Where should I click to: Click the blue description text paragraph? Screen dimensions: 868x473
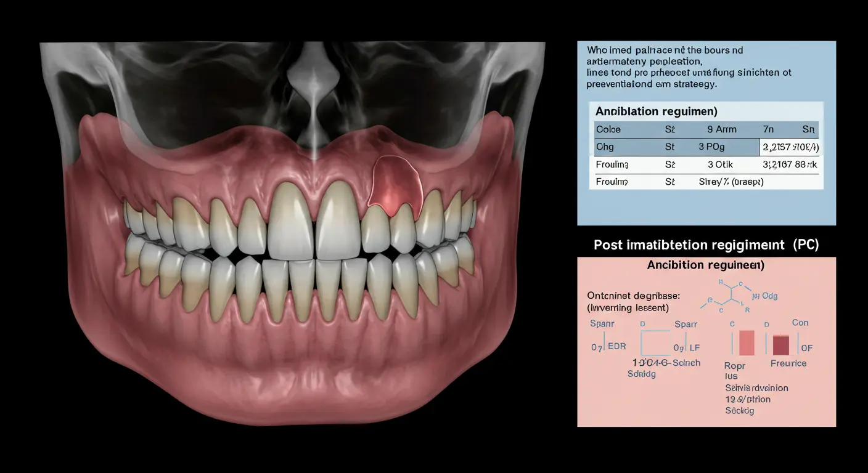(x=689, y=67)
